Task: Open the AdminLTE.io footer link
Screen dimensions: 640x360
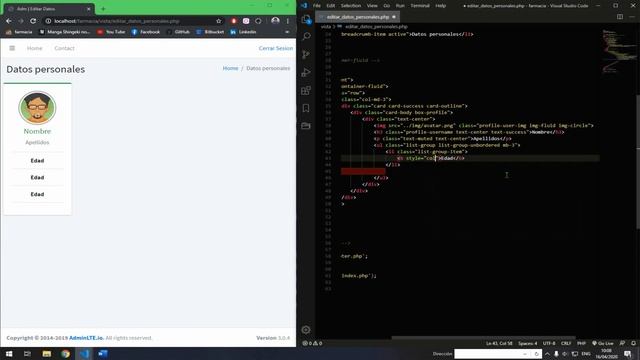Action: pos(86,338)
